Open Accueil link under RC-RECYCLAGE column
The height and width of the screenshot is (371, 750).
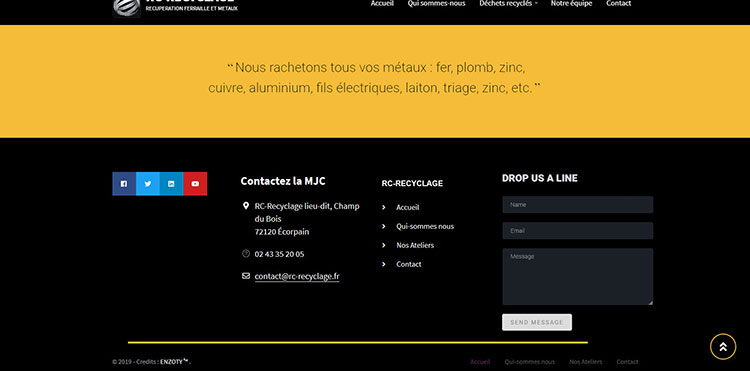408,207
